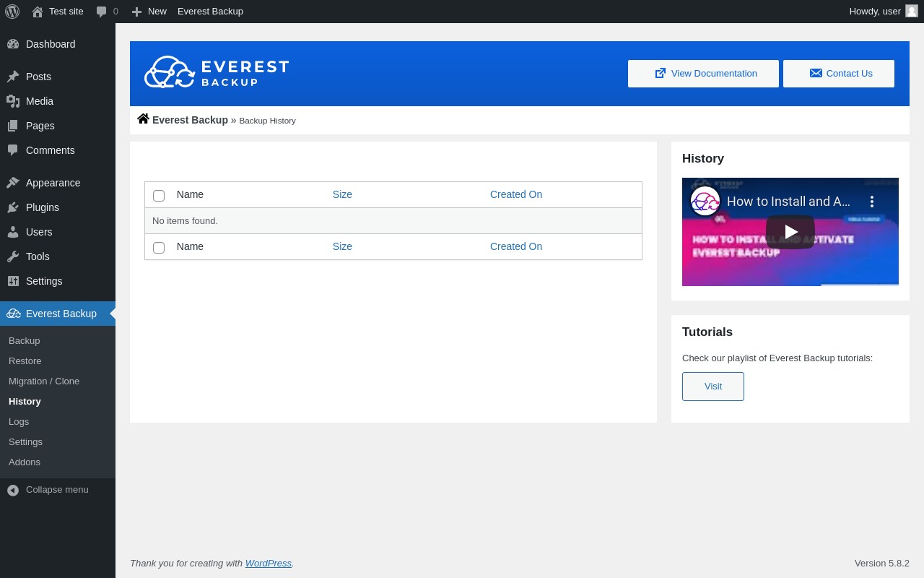Click the Dashboard gauge icon
Screen dimensions: 924x578
(x=13, y=44)
